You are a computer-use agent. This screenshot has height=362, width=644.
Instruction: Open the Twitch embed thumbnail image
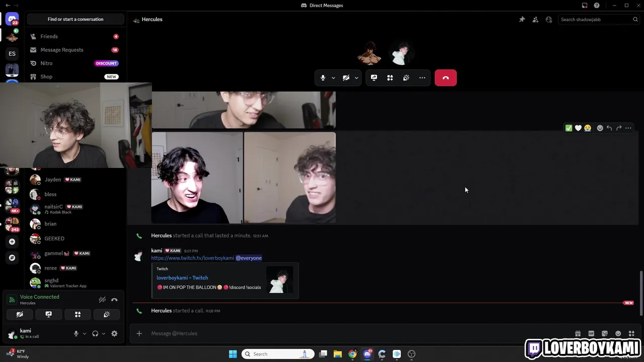(280, 280)
